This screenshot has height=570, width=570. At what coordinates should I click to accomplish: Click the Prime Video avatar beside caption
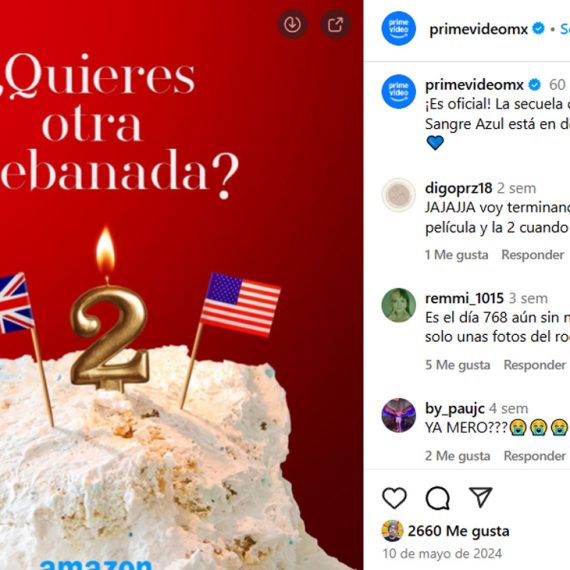pos(399,91)
